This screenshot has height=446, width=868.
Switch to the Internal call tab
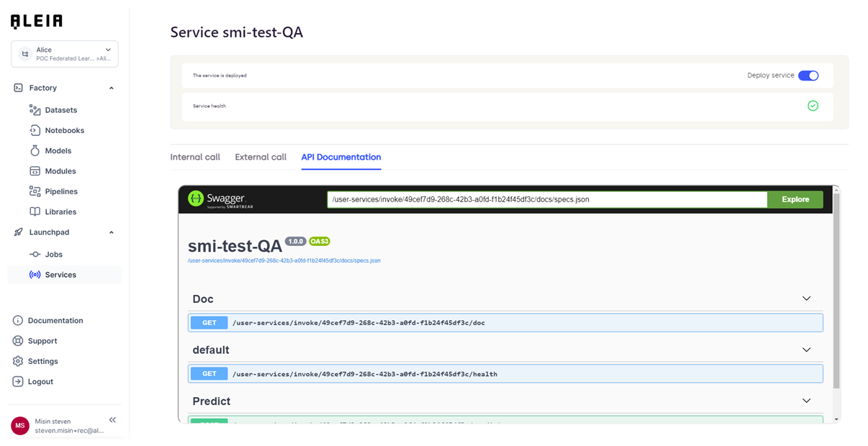(x=195, y=157)
